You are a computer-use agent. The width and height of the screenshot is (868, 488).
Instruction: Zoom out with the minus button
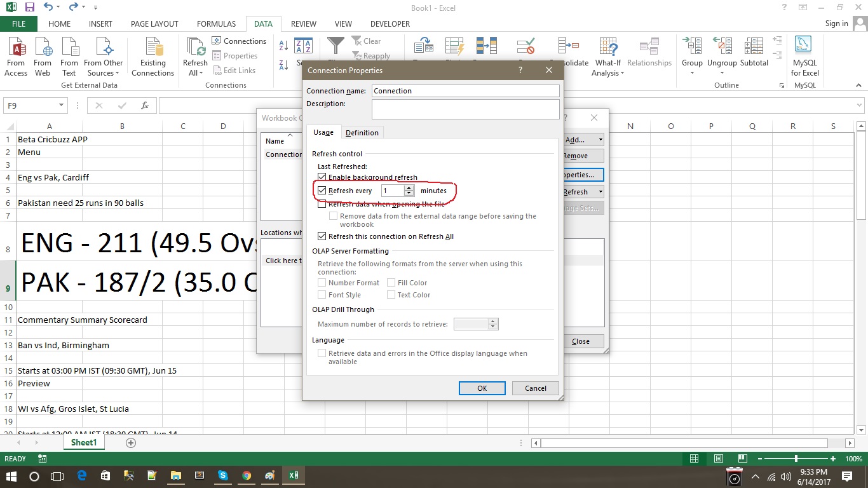(759, 459)
